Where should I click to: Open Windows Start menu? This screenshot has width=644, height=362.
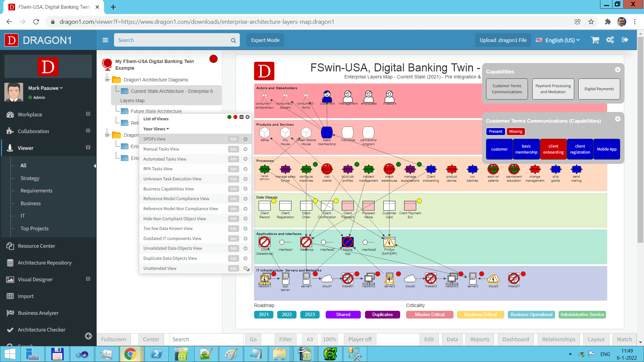(10, 354)
